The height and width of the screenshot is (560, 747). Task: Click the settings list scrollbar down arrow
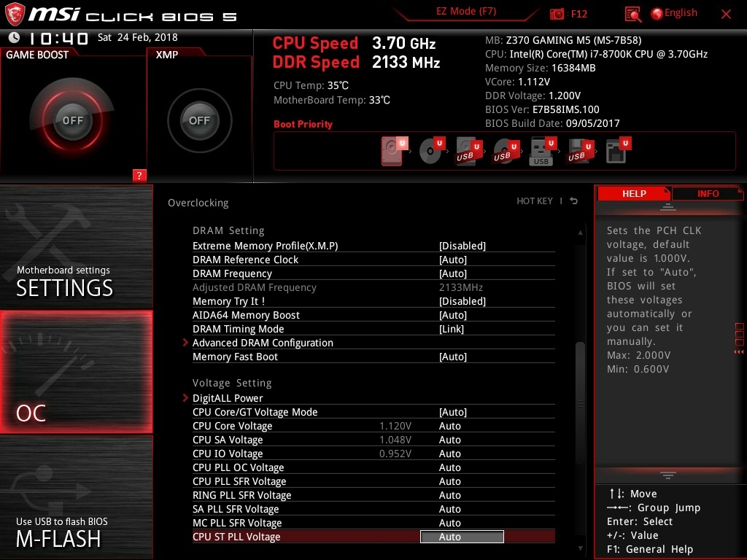[x=580, y=548]
